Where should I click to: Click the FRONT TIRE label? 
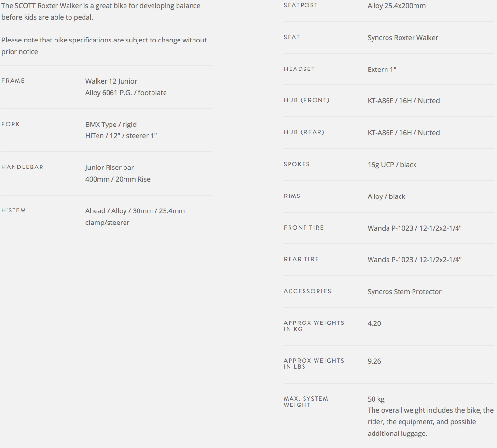coord(304,228)
